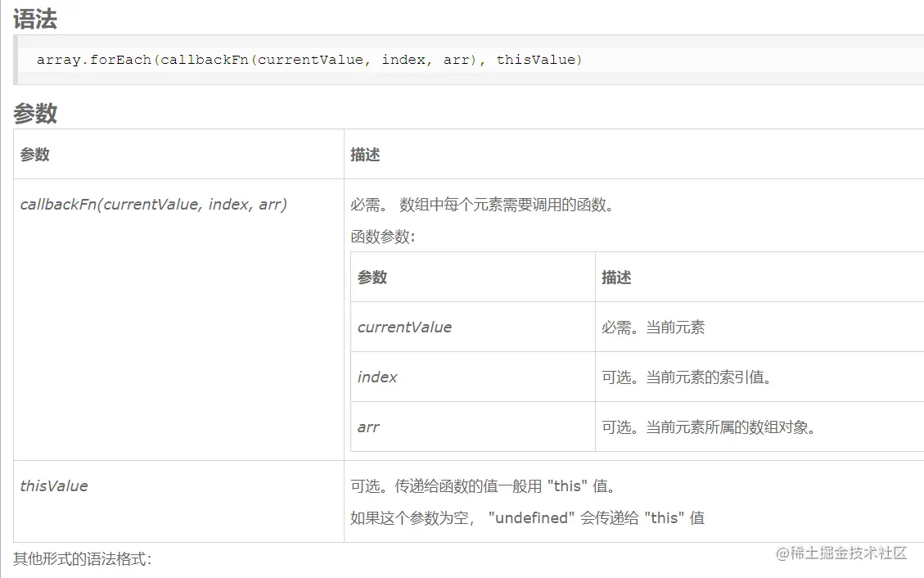Image resolution: width=924 pixels, height=578 pixels.
Task: Click text 可选。传递给函数的值一般用 "this" 值。
Action: point(484,486)
